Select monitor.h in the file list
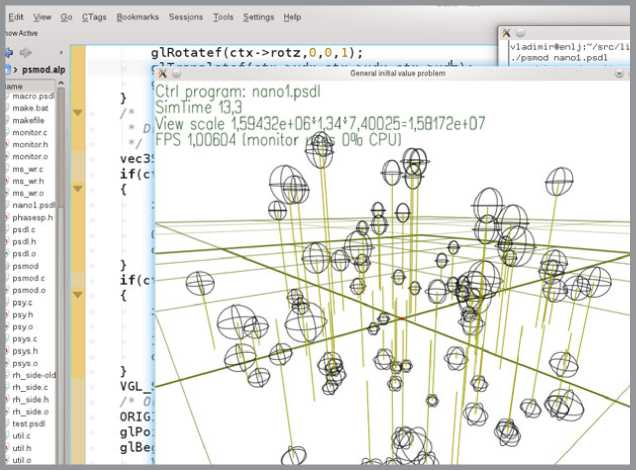Screen dimensions: 636x470 tap(30, 144)
